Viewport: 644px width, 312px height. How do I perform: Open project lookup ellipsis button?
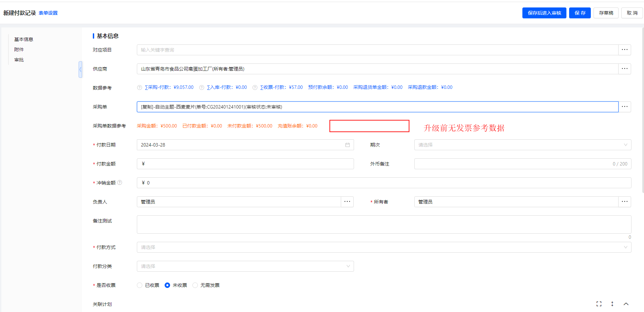tap(625, 50)
